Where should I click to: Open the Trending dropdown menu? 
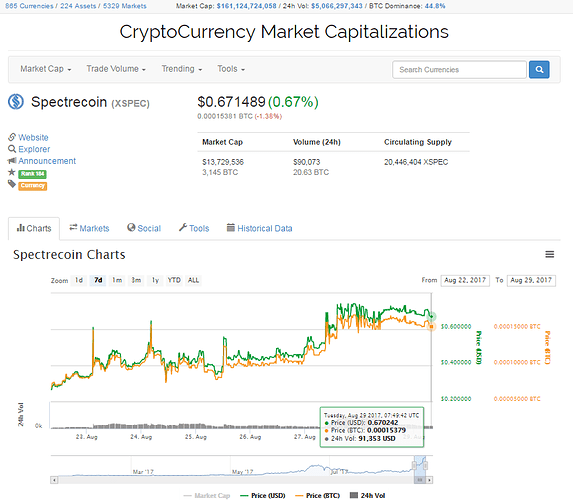182,69
